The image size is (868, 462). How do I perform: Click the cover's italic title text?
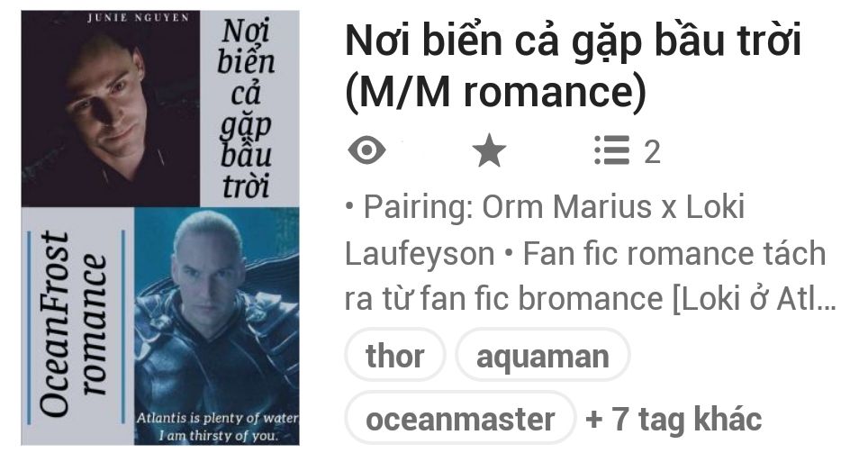coord(246,109)
